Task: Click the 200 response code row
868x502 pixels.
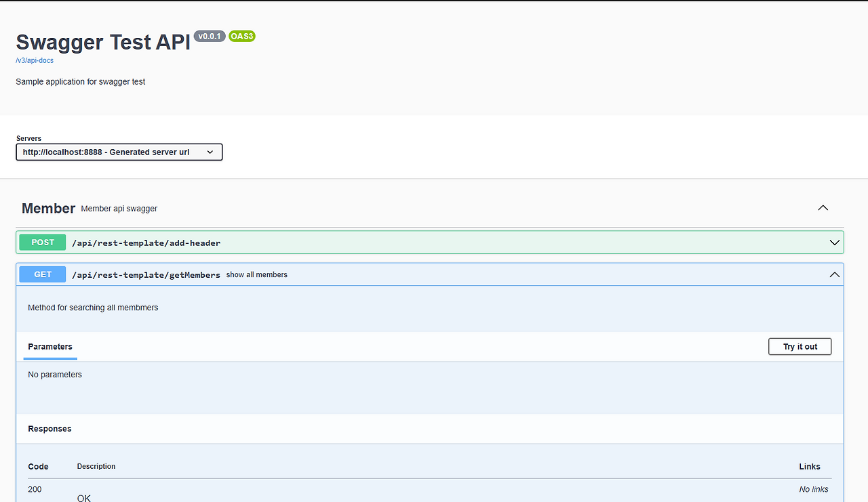Action: (x=35, y=489)
